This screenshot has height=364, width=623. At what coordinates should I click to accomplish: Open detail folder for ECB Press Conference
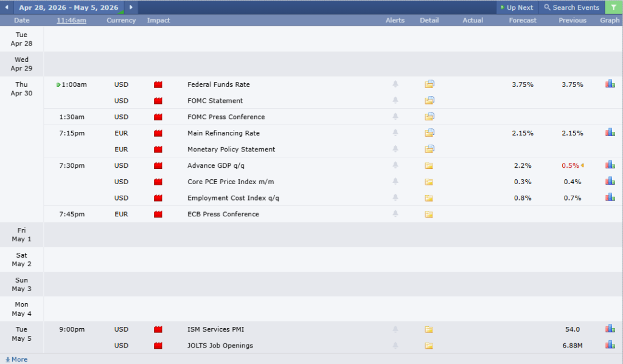[x=430, y=214]
